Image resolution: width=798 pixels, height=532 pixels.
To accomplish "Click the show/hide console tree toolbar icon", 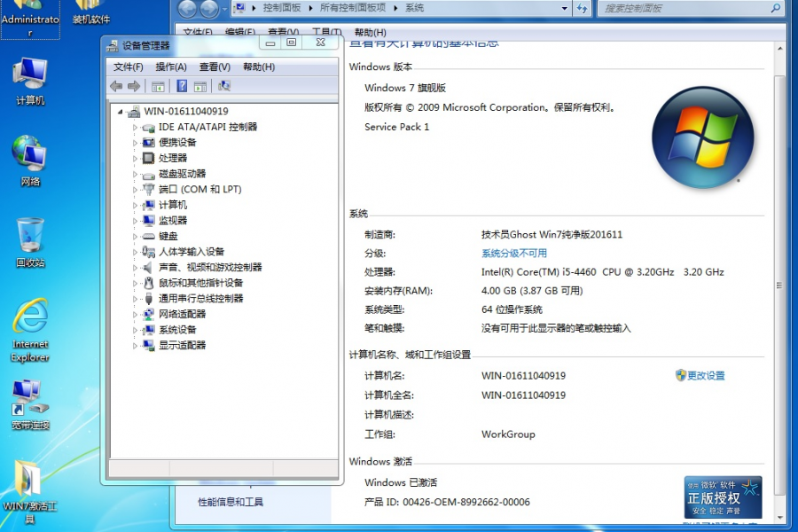I will [x=158, y=87].
